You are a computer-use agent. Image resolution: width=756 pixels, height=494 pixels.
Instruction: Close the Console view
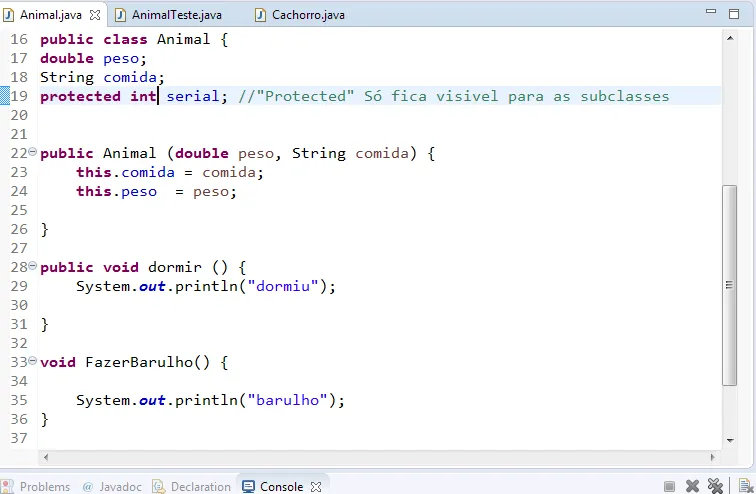(316, 487)
